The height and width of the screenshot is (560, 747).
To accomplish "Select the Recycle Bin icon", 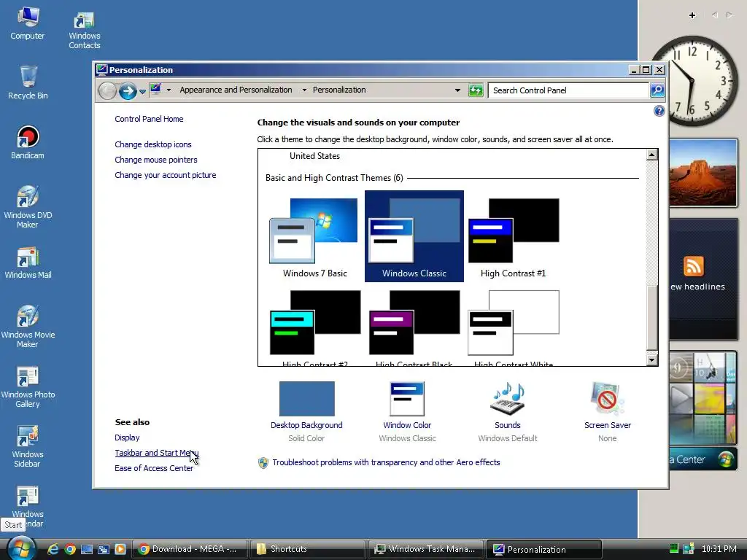I will tap(28, 82).
